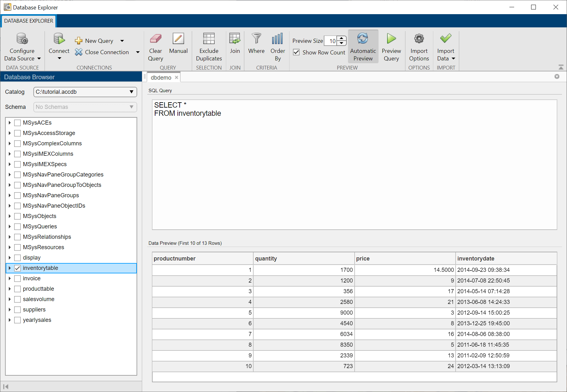Switch to the DATABASE EXPLORER ribbon tab
This screenshot has height=392, width=567.
coord(29,21)
